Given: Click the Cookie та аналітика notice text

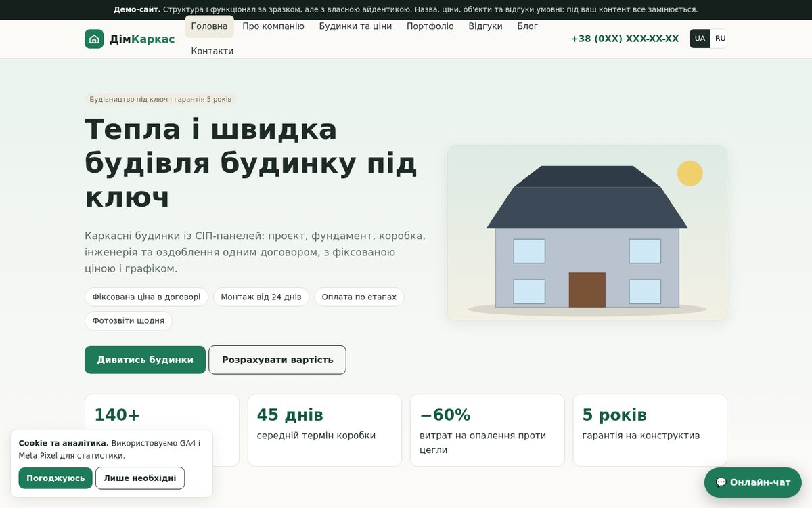Looking at the screenshot, I should tap(110, 449).
